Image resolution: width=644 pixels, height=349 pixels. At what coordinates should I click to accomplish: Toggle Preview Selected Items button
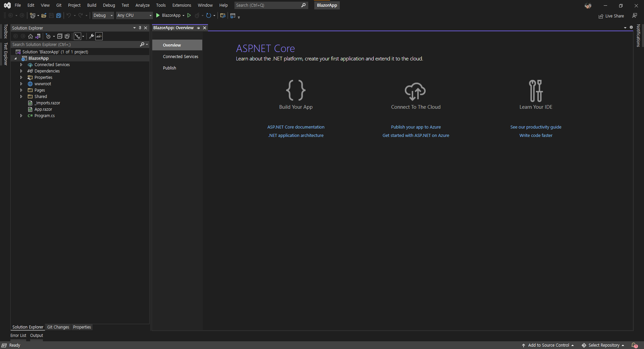(99, 36)
